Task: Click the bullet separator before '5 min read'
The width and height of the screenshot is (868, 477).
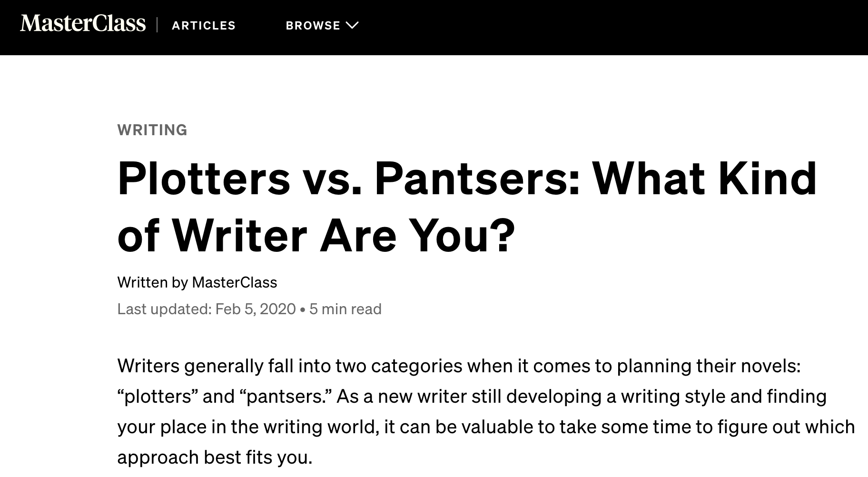Action: (303, 309)
